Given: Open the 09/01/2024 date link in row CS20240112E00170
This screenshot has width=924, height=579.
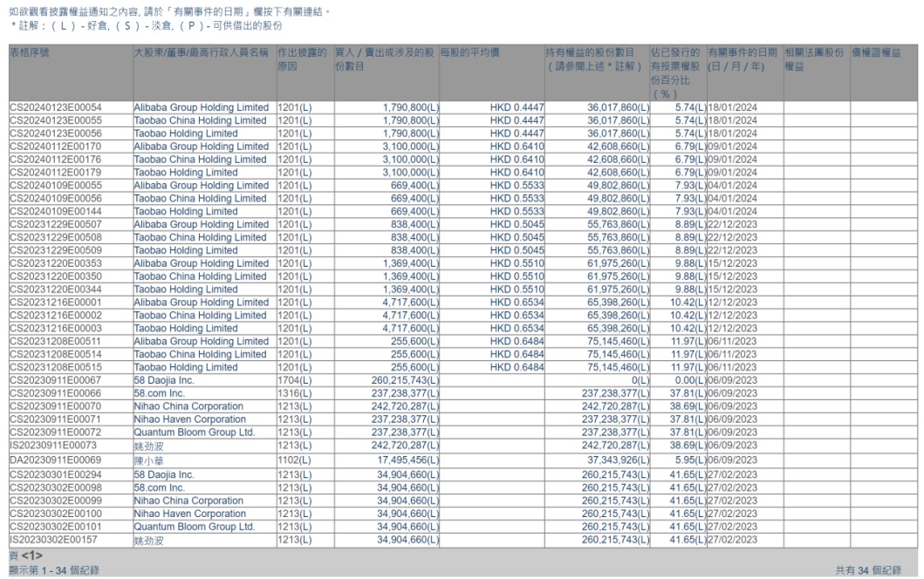Looking at the screenshot, I should [x=733, y=146].
